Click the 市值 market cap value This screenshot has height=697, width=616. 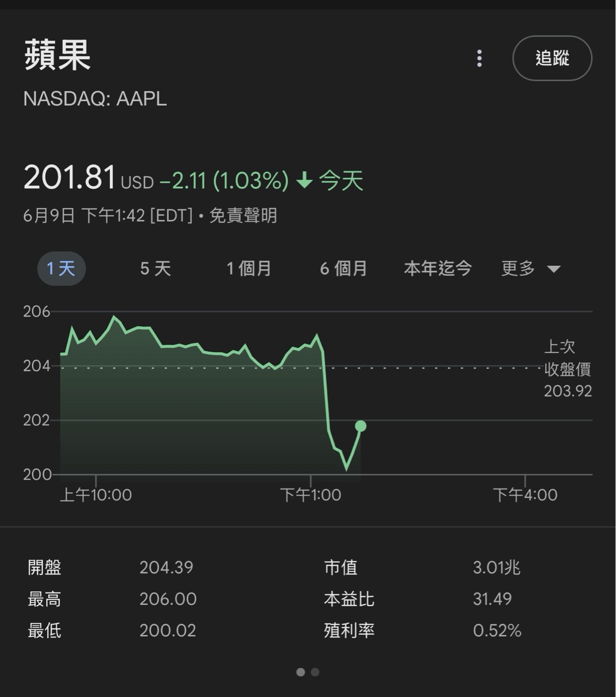click(496, 567)
